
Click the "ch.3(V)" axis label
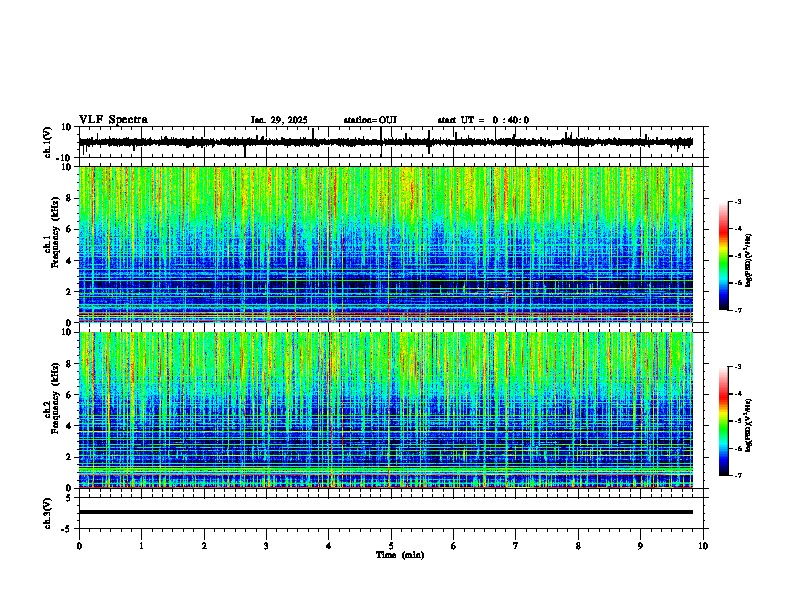(48, 513)
